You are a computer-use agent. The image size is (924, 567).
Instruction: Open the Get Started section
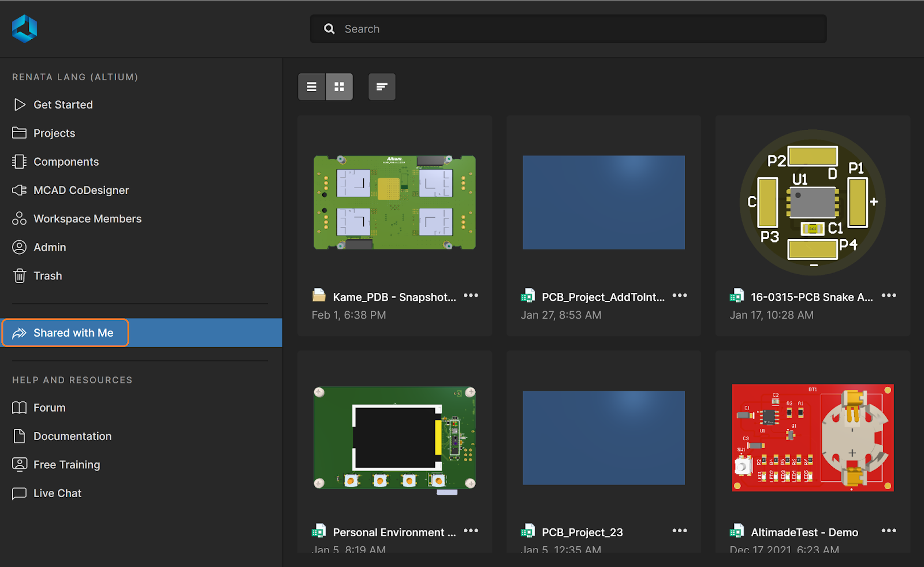[x=63, y=105]
